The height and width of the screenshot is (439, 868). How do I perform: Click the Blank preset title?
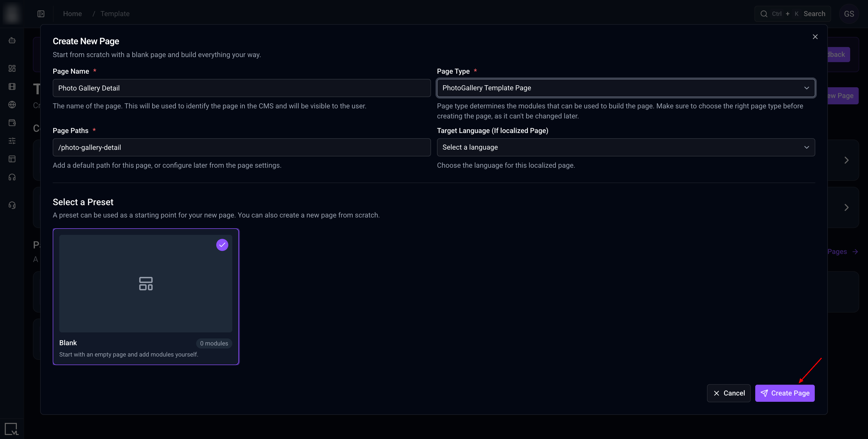68,343
